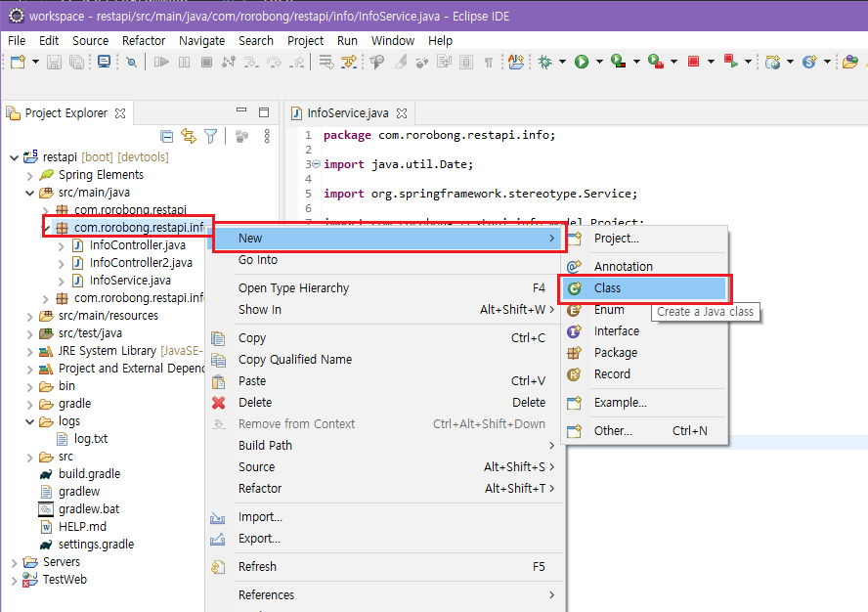The width and height of the screenshot is (868, 612).
Task: Open the terminal console toolbar icon
Action: [104, 62]
